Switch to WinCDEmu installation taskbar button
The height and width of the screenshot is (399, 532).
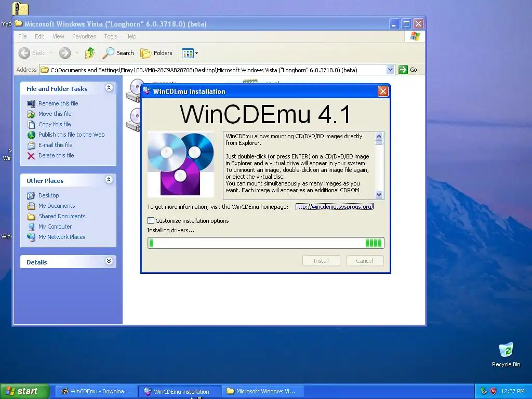coord(179,391)
